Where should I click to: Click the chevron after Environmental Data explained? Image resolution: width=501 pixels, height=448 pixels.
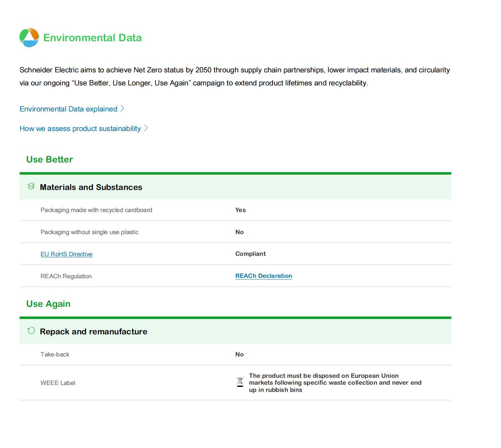[x=122, y=109]
